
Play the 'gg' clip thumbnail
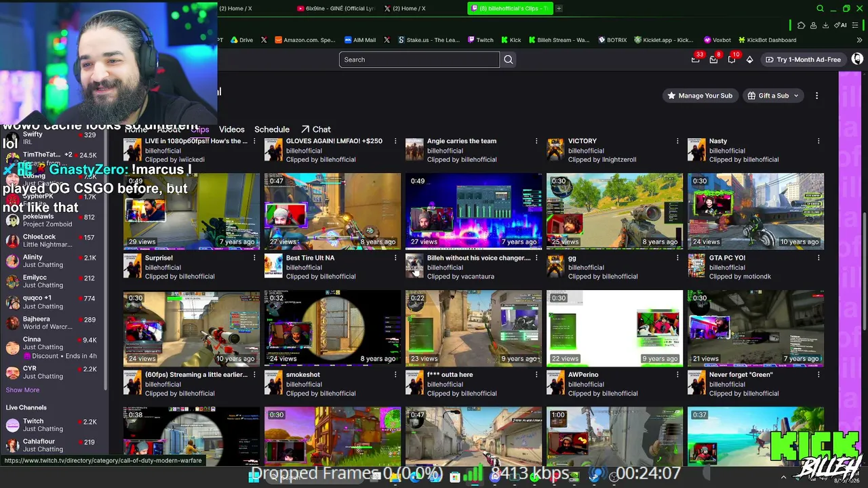[x=614, y=211]
